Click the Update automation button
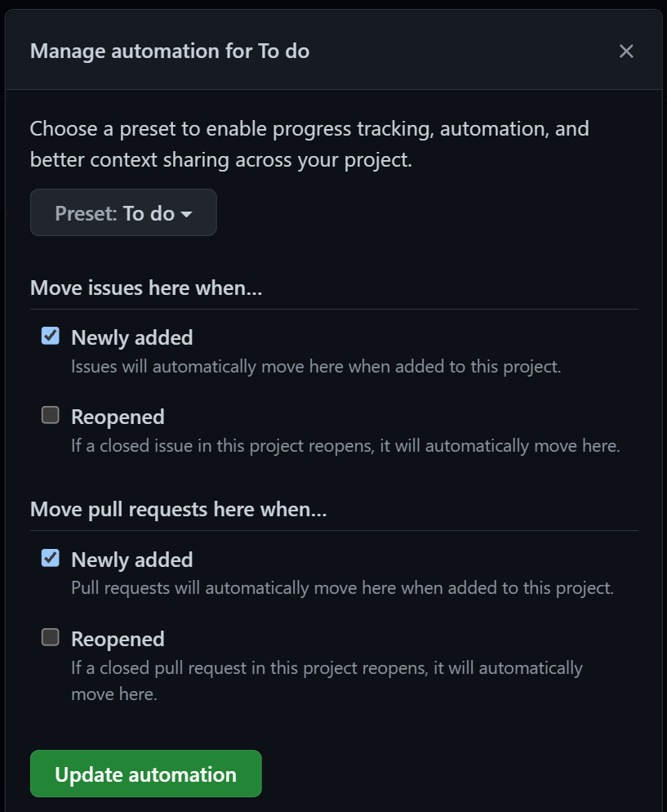 pos(145,774)
